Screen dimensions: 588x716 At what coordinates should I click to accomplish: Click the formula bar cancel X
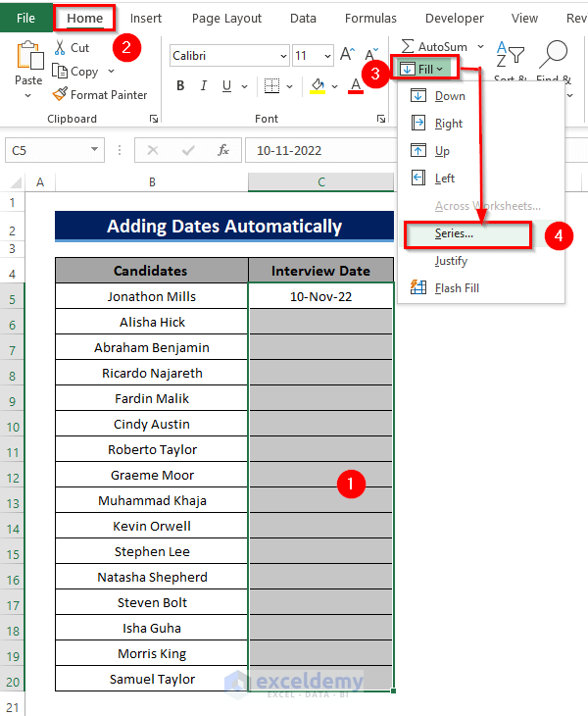tap(153, 150)
